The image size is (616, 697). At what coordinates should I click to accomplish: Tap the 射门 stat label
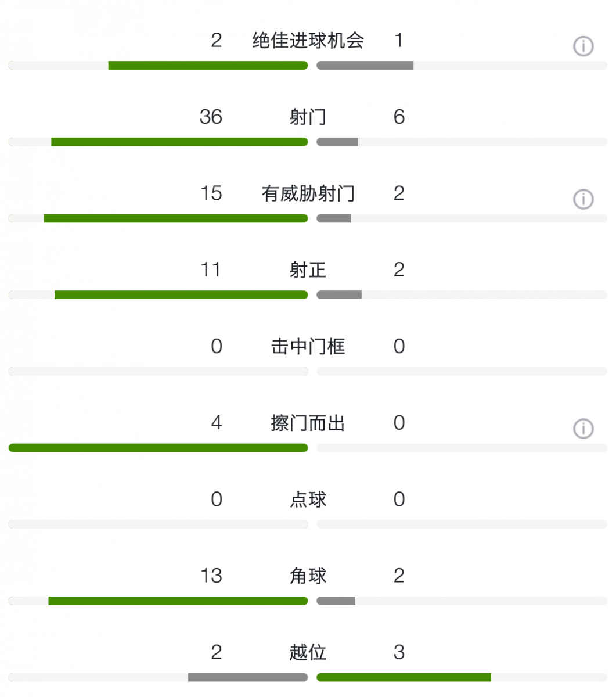coord(308,117)
